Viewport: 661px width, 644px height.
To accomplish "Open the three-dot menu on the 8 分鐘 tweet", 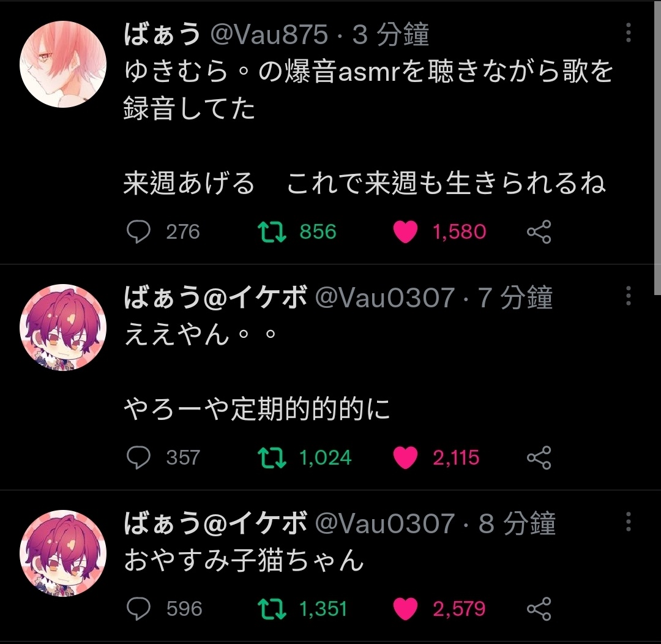I will coord(628,522).
